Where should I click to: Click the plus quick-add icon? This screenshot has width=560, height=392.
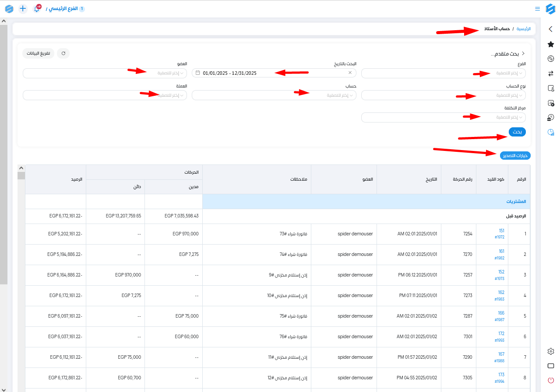[x=23, y=9]
